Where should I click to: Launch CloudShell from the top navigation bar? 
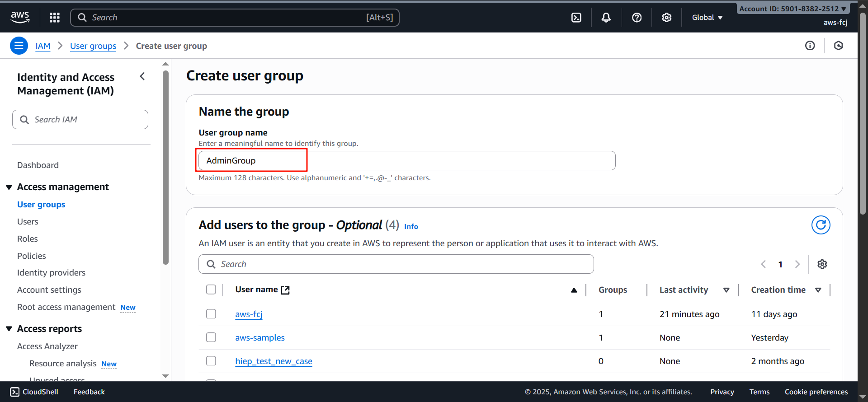click(x=576, y=18)
